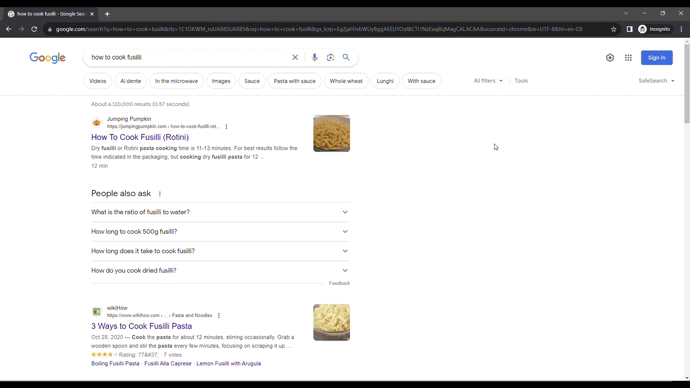Bookmark this page with star icon
The height and width of the screenshot is (388, 690).
[613, 29]
